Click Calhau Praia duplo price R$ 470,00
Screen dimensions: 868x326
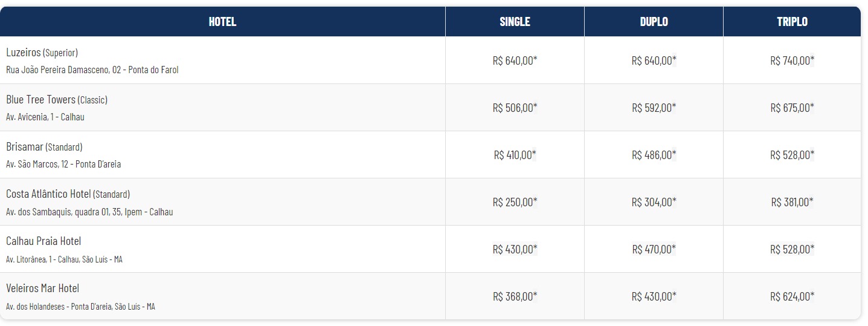tap(654, 249)
